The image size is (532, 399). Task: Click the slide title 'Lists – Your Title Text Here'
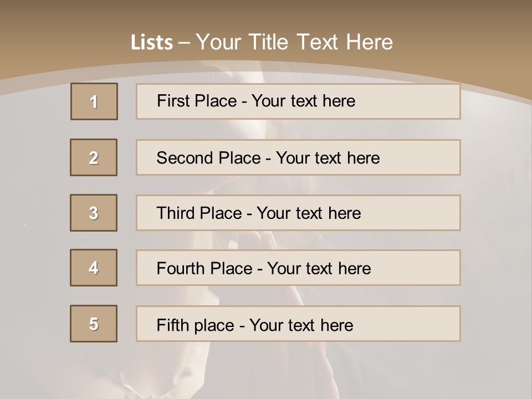point(262,42)
